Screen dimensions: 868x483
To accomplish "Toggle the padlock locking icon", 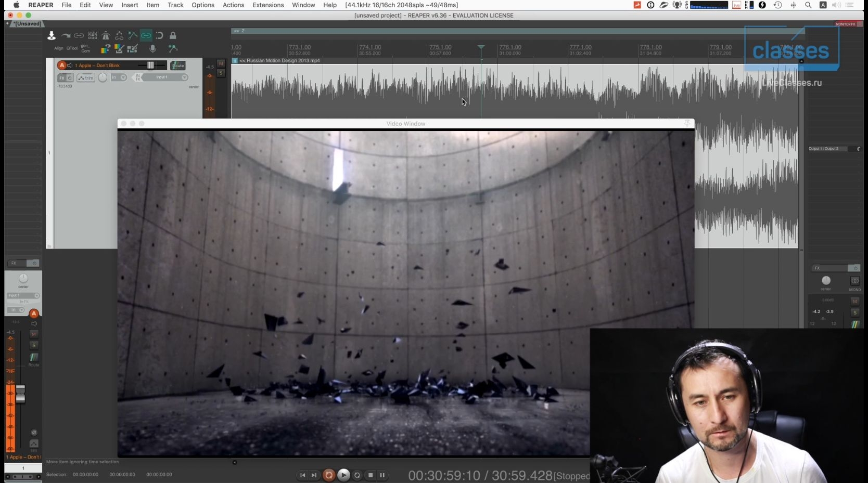I will 173,35.
